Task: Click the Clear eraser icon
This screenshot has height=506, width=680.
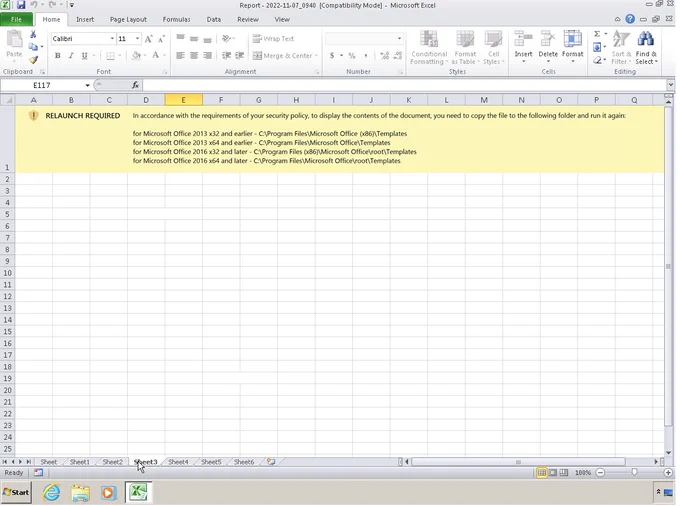Action: pyautogui.click(x=597, y=60)
